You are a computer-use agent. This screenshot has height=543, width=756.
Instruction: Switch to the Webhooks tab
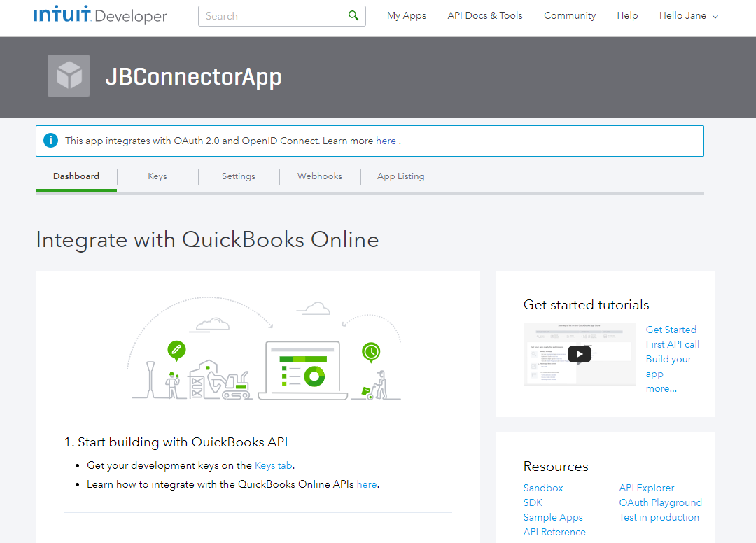click(x=320, y=176)
